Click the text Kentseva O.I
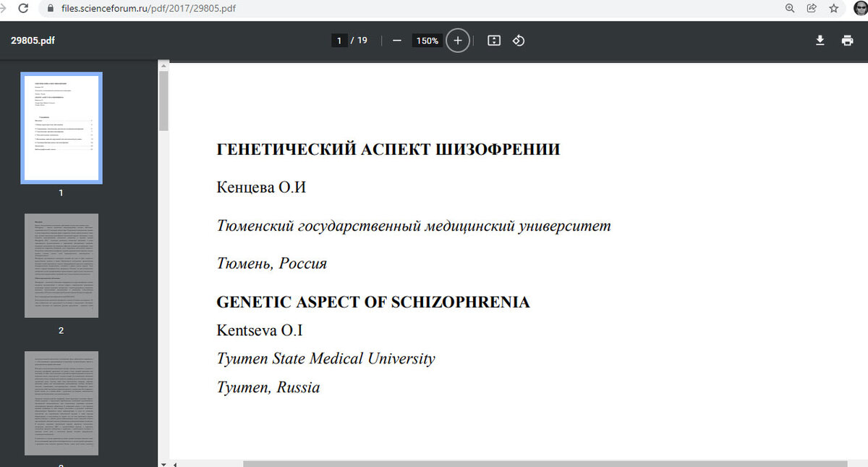The image size is (868, 467). point(260,331)
